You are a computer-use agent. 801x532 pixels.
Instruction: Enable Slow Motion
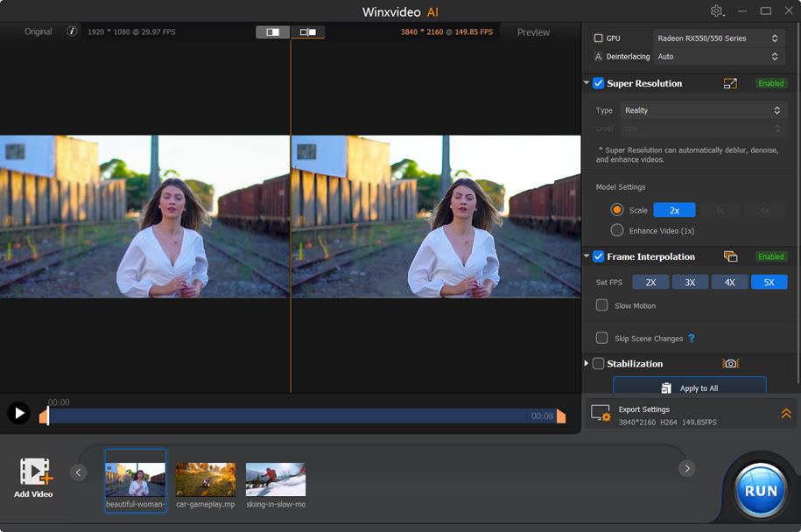click(601, 305)
